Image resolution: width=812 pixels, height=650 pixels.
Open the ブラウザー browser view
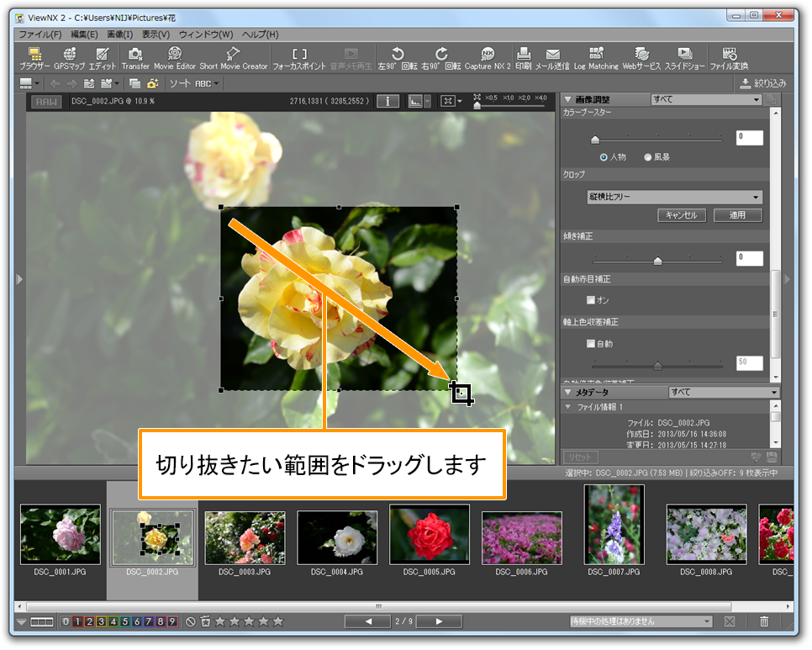coord(34,59)
